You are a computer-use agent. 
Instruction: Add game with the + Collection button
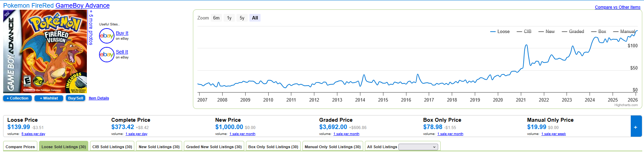pos(17,98)
